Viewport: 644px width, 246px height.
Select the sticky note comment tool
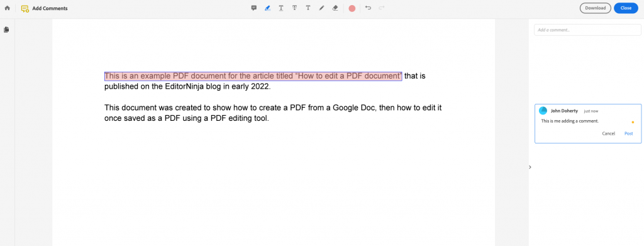coord(254,8)
